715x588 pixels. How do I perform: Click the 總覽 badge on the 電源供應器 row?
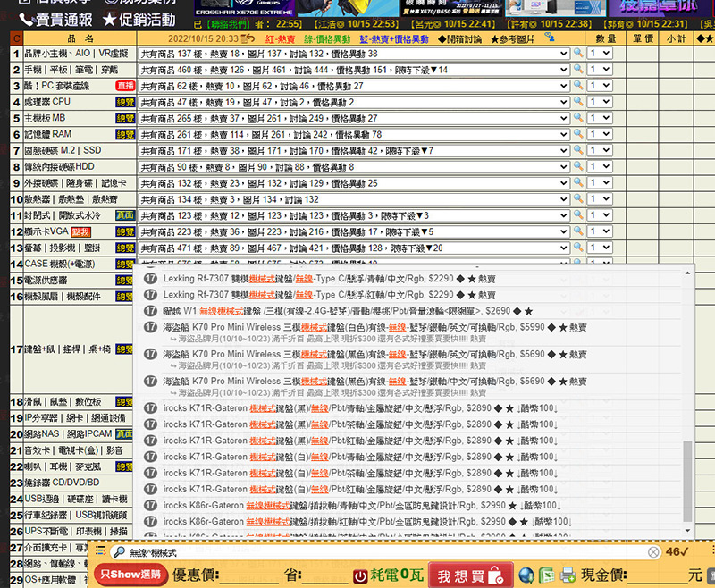point(124,281)
